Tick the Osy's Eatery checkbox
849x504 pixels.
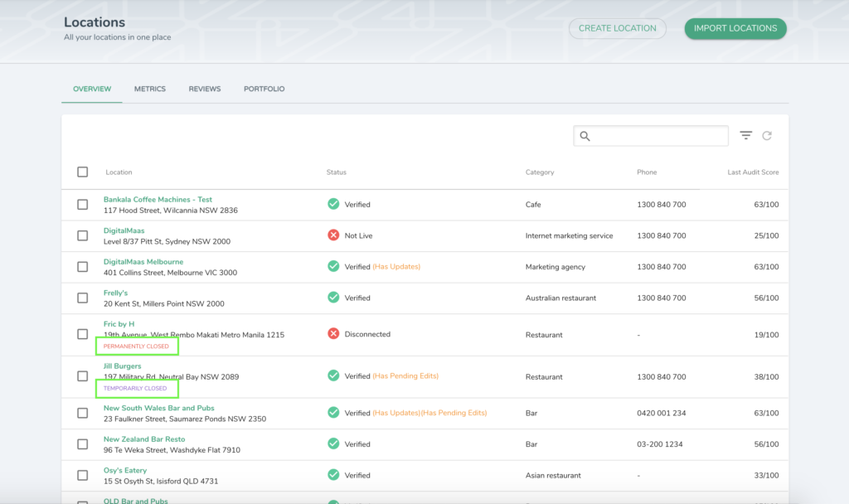(82, 475)
